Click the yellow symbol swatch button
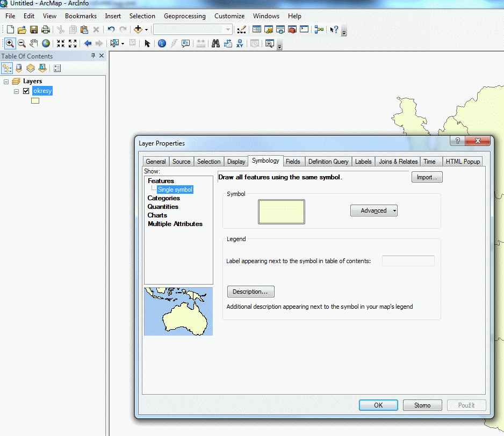The image size is (504, 436). (x=282, y=212)
